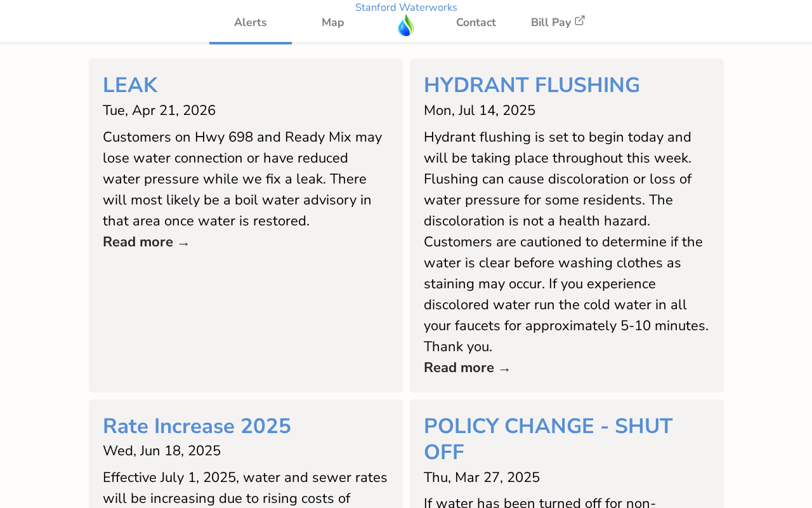The image size is (812, 508).
Task: Open the Rate Increase 2025 heading
Action: point(197,426)
